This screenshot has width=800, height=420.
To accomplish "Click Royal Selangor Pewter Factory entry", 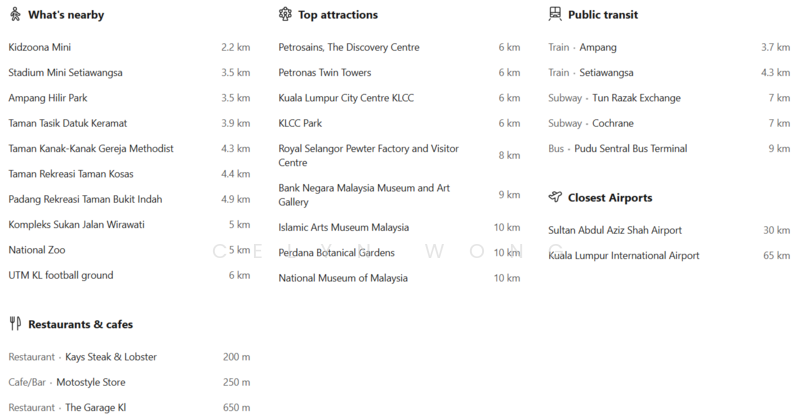I will pos(368,155).
